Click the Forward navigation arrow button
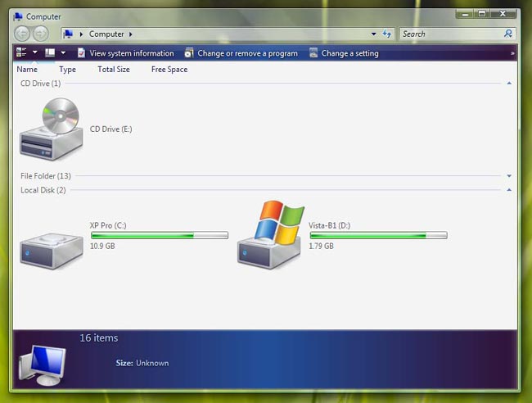The height and width of the screenshot is (403, 532). coord(40,34)
